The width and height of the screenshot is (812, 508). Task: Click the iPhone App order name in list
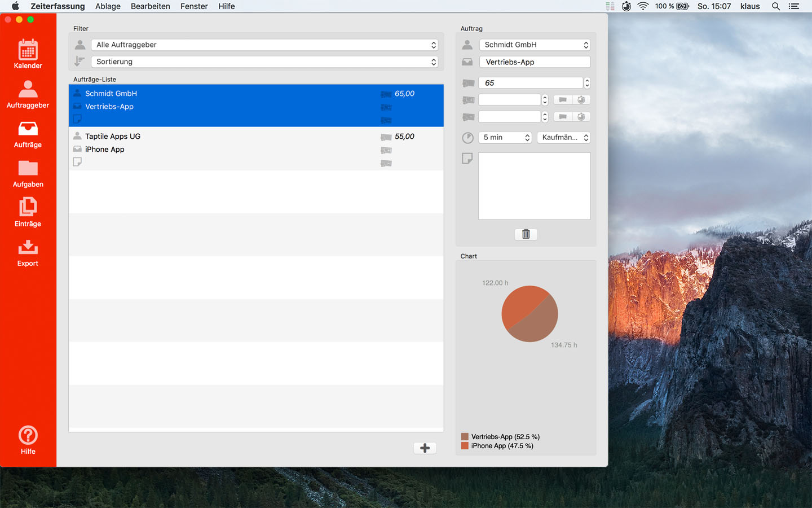105,150
